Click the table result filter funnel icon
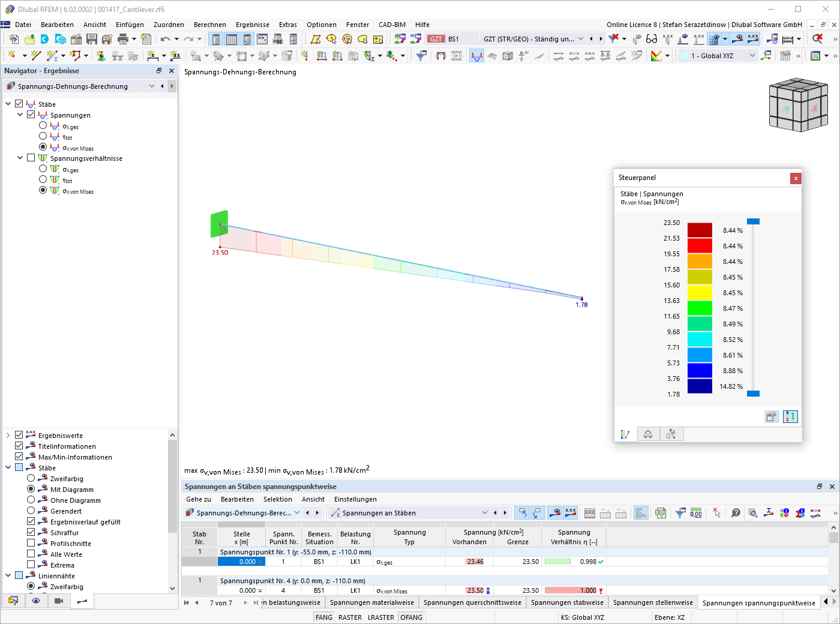The width and height of the screenshot is (840, 624). [680, 513]
